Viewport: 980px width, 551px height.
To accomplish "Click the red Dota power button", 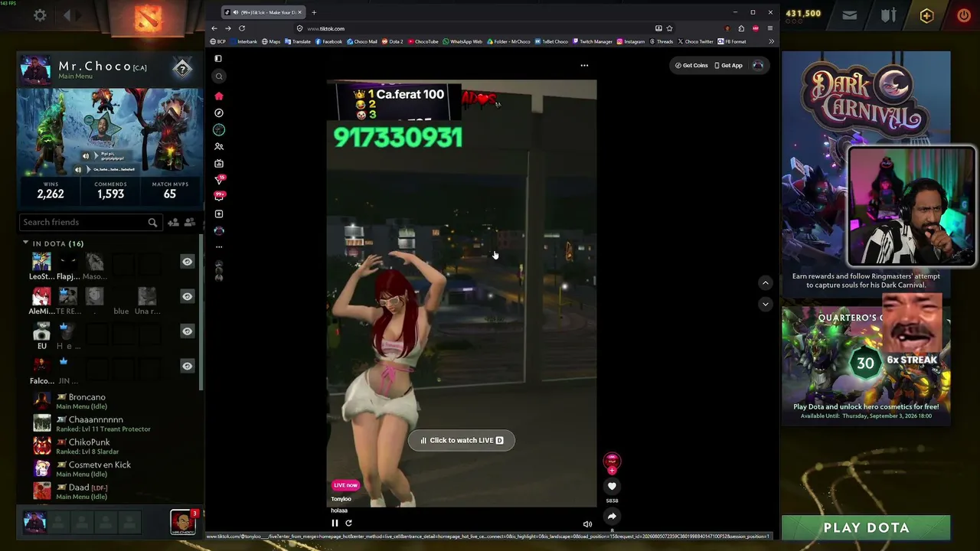I will pos(963,15).
